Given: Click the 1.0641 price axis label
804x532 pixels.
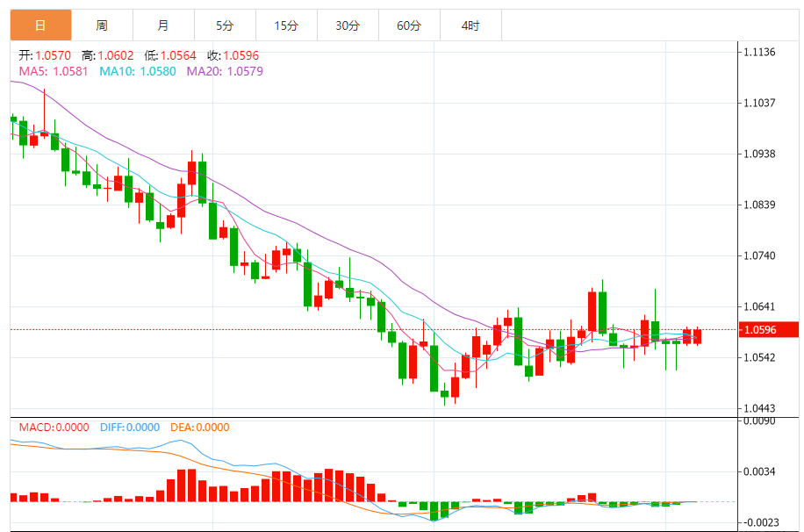Looking at the screenshot, I should [759, 306].
